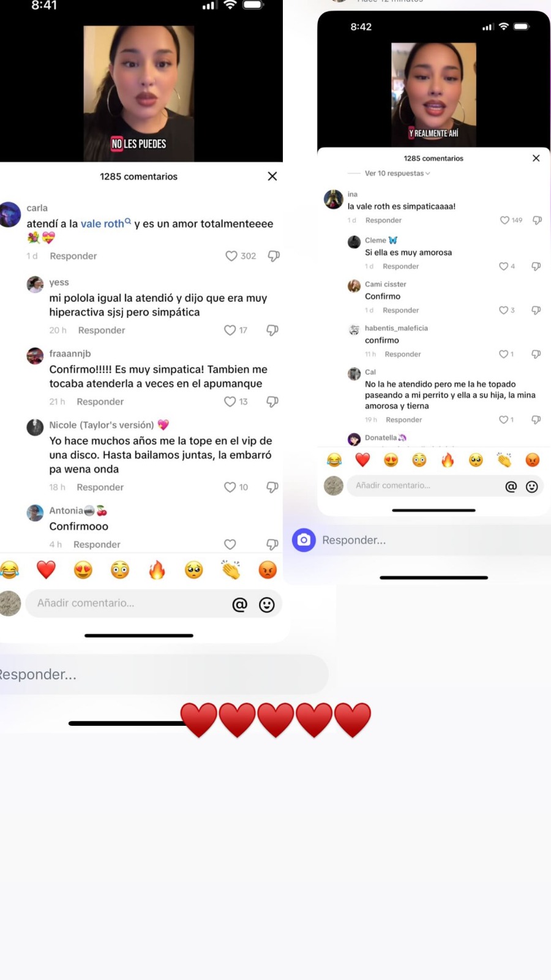Tap the search icon next to vale roth

click(128, 221)
